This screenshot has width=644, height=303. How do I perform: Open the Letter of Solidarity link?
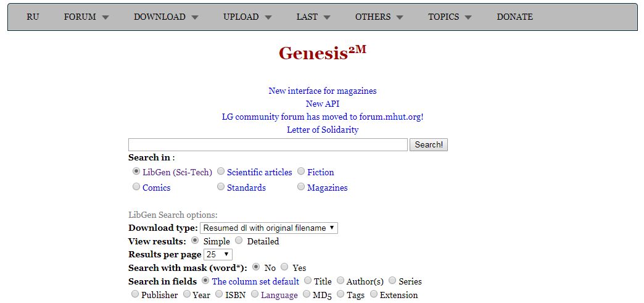click(323, 130)
